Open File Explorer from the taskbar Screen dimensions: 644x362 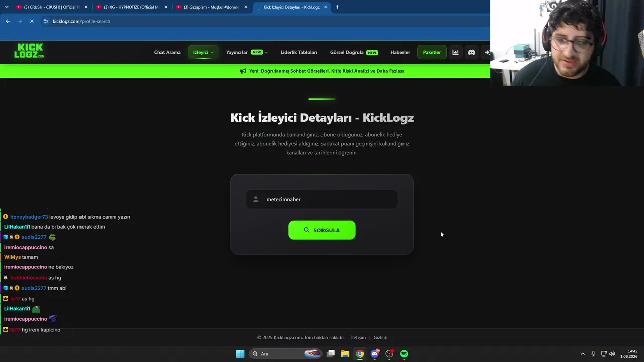click(x=345, y=354)
